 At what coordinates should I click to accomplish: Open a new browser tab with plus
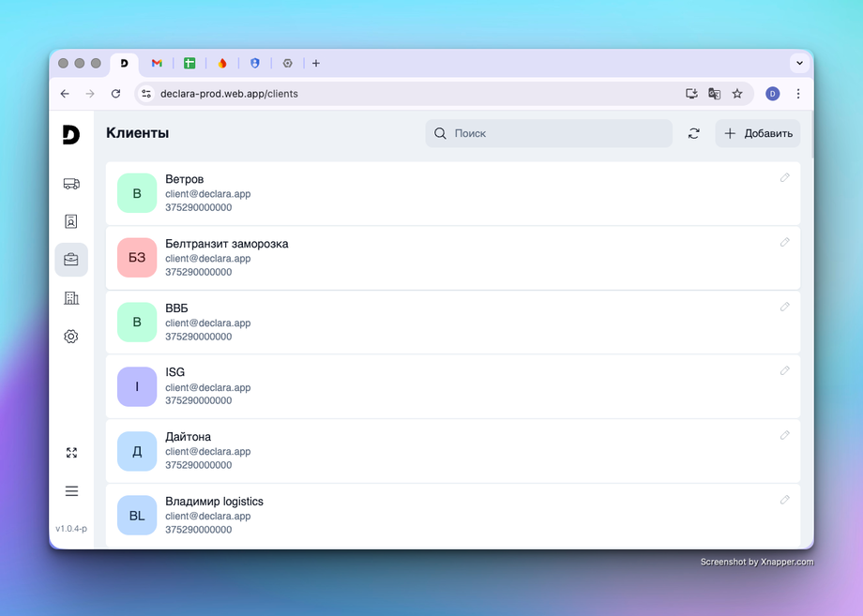coord(316,63)
